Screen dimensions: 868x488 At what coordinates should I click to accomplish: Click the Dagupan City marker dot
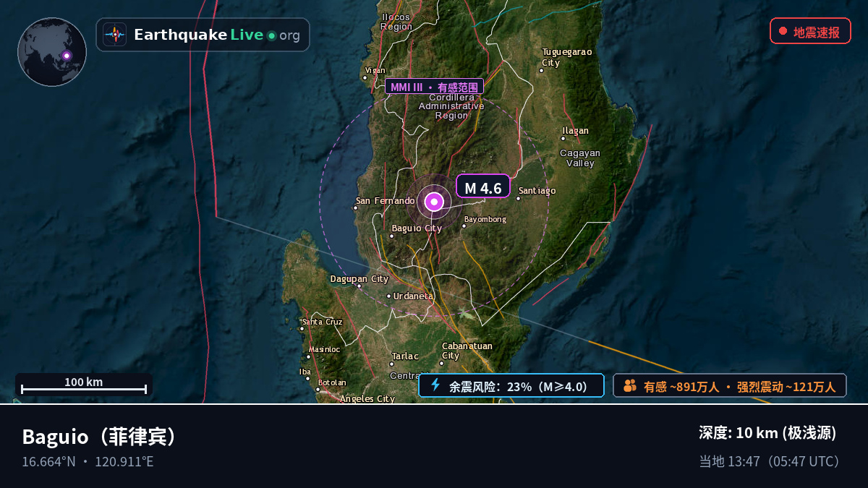pyautogui.click(x=359, y=286)
